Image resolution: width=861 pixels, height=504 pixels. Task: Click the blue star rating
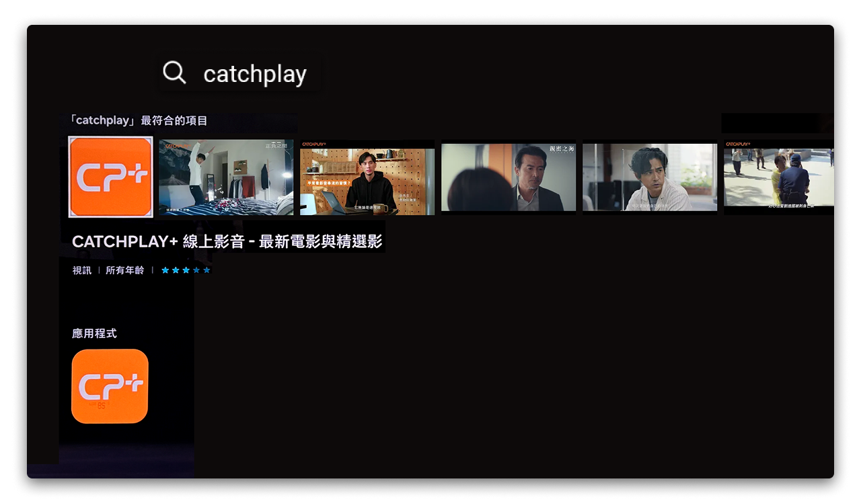[186, 270]
